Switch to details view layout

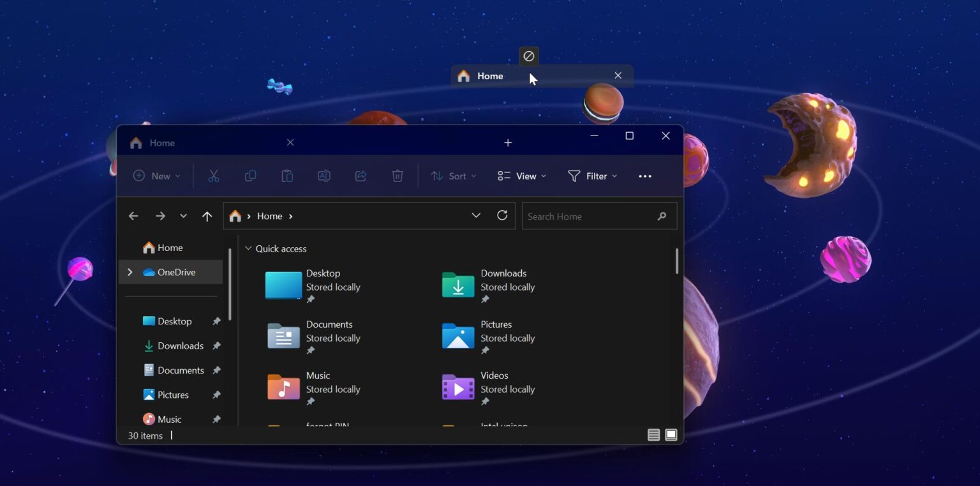(x=653, y=435)
